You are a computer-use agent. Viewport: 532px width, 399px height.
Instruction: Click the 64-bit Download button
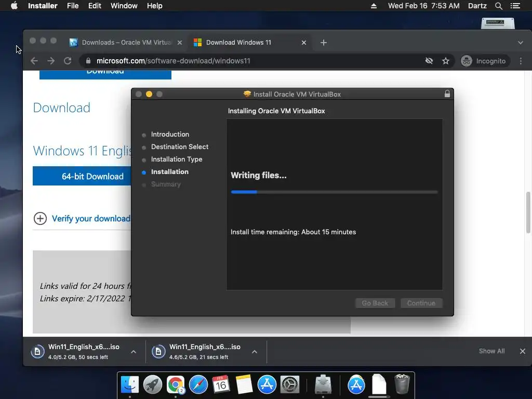click(82, 176)
